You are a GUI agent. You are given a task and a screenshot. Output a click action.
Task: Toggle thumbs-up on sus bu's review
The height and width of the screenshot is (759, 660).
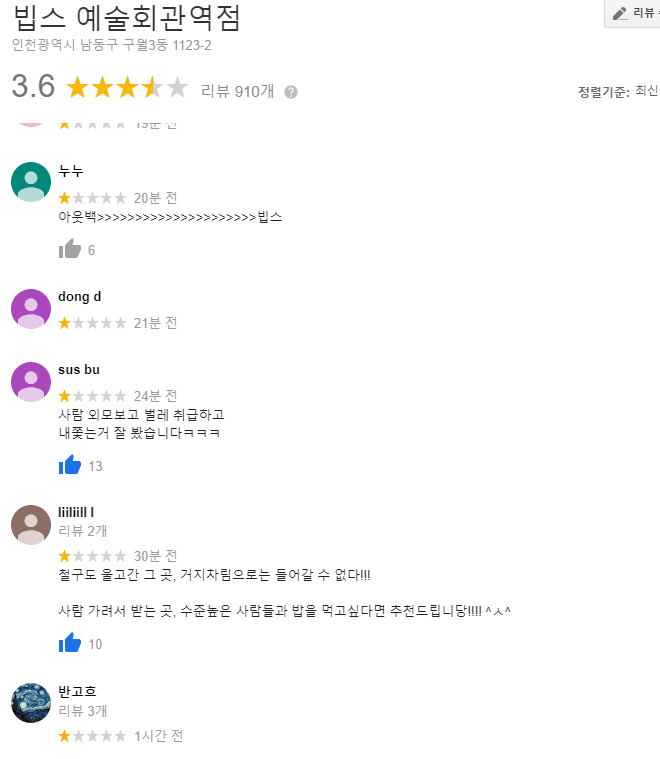70,466
